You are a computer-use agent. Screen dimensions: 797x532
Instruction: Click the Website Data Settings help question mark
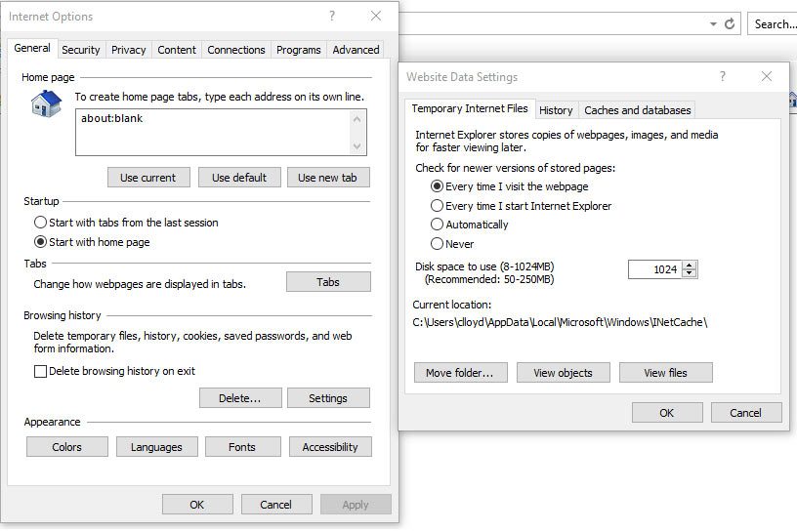pos(723,76)
